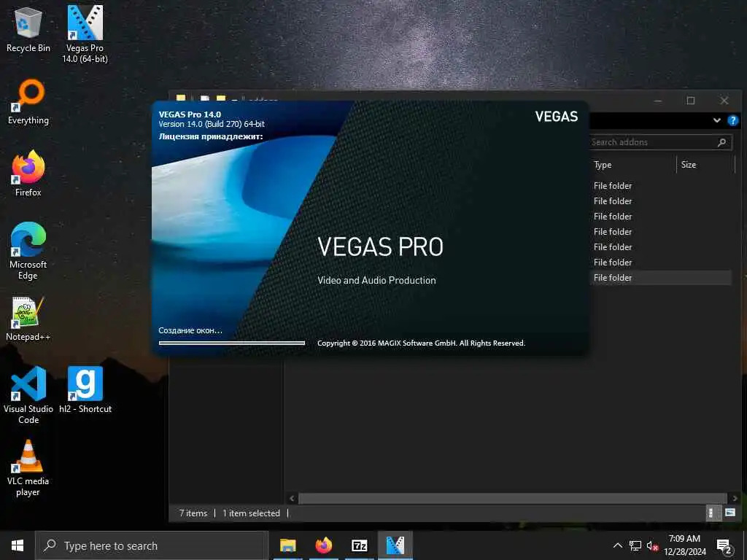747x560 pixels.
Task: Switch Explorer to details view
Action: pos(712,513)
